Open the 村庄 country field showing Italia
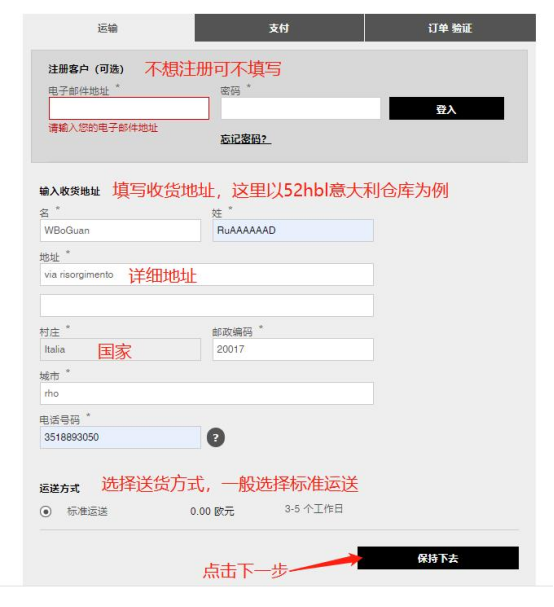This screenshot has width=554, height=607. coord(120,349)
